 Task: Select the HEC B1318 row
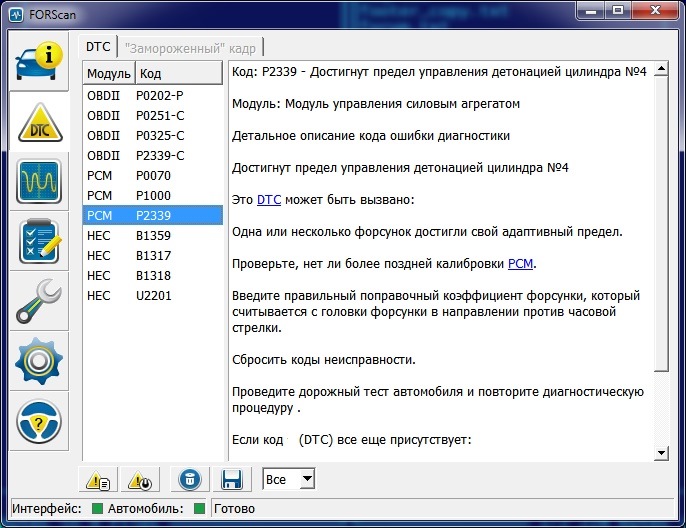coord(153,276)
